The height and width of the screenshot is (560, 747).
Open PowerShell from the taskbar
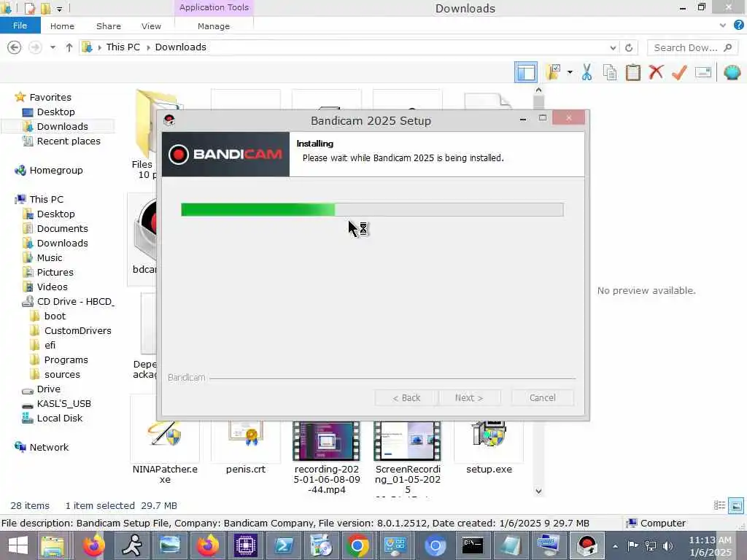[x=284, y=545]
